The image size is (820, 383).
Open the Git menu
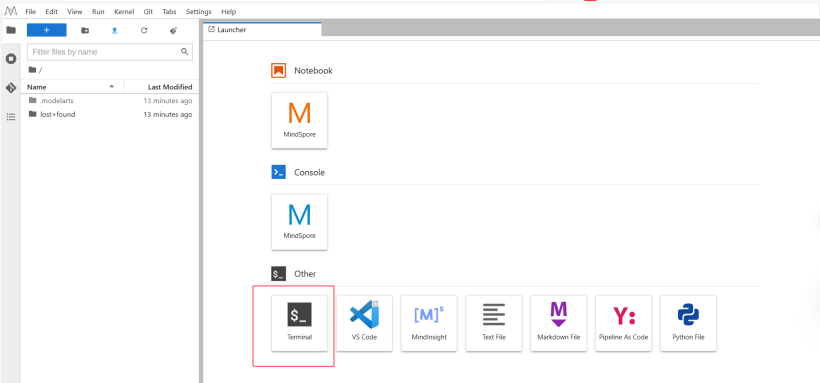click(148, 12)
